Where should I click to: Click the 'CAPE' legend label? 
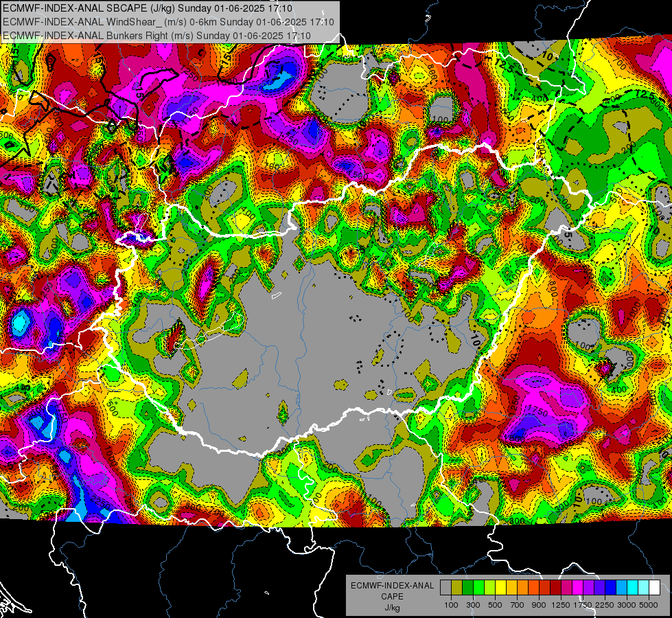[392, 597]
